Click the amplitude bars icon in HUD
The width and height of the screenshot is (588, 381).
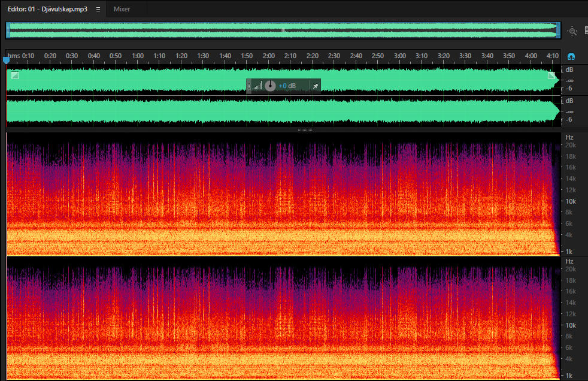point(257,86)
